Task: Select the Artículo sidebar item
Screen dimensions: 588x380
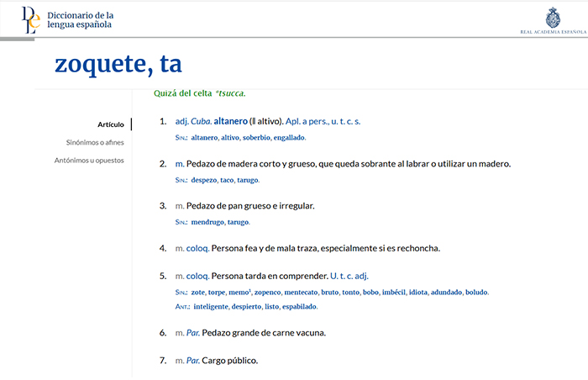Action: (110, 124)
